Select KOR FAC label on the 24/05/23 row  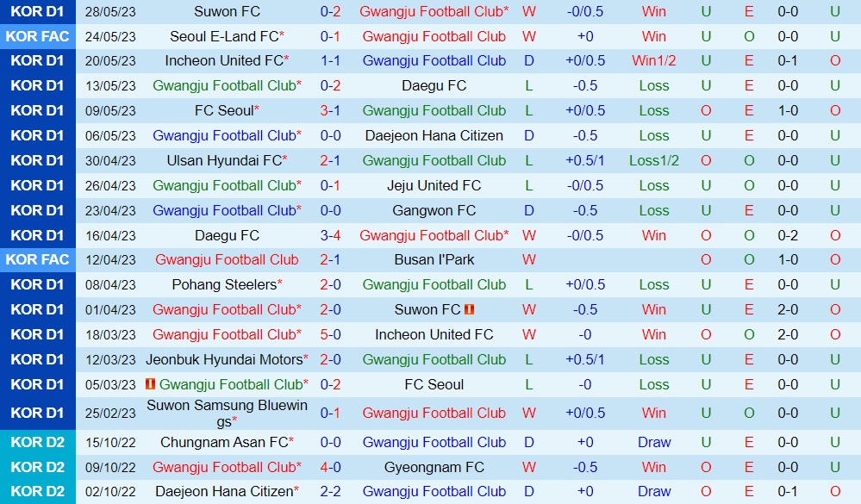37,36
